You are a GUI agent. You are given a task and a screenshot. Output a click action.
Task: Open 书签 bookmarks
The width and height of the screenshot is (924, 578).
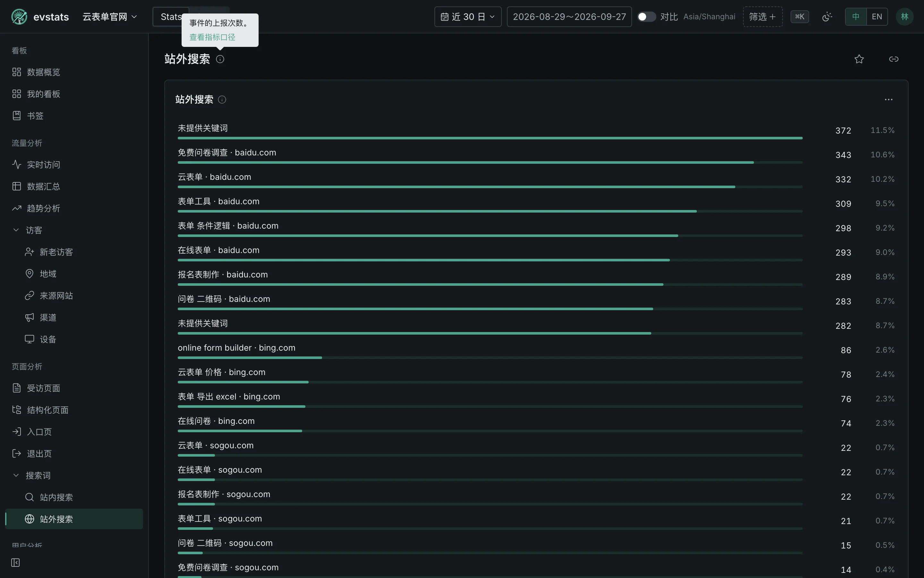[74, 116]
